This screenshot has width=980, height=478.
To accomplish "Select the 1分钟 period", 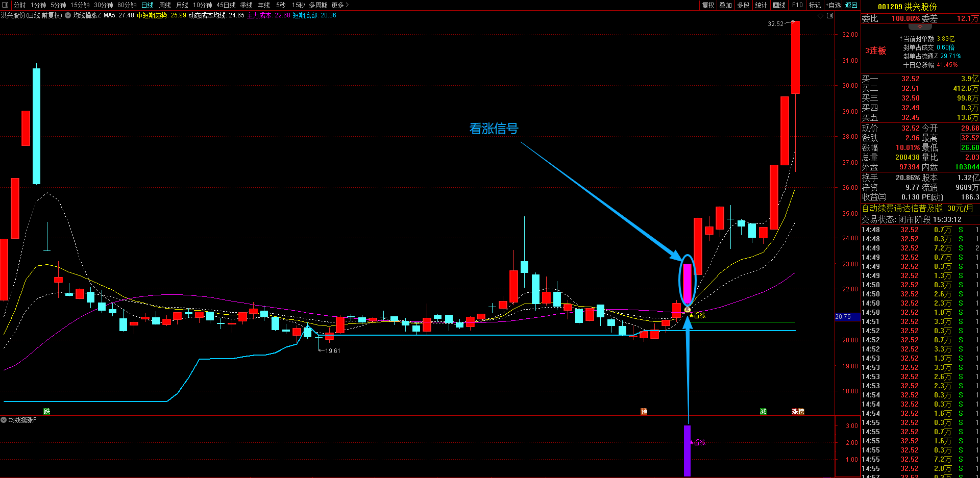I will point(38,5).
